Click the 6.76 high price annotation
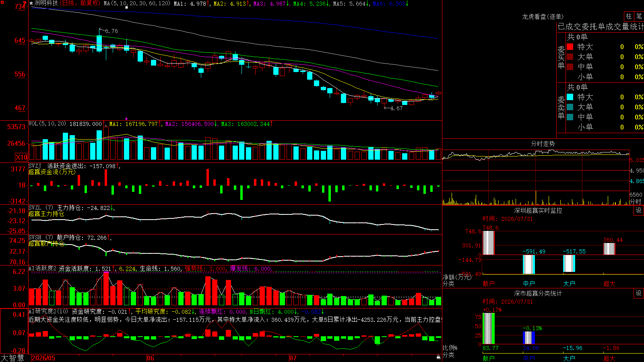 [x=111, y=31]
